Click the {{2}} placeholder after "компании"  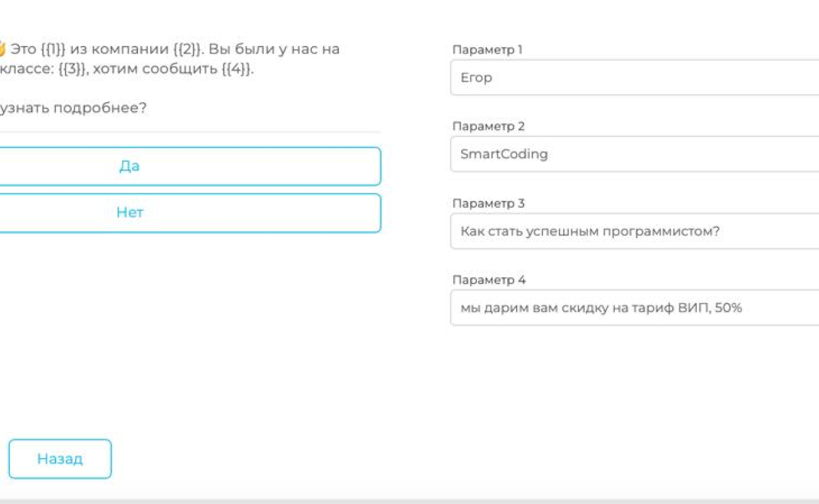(x=186, y=49)
